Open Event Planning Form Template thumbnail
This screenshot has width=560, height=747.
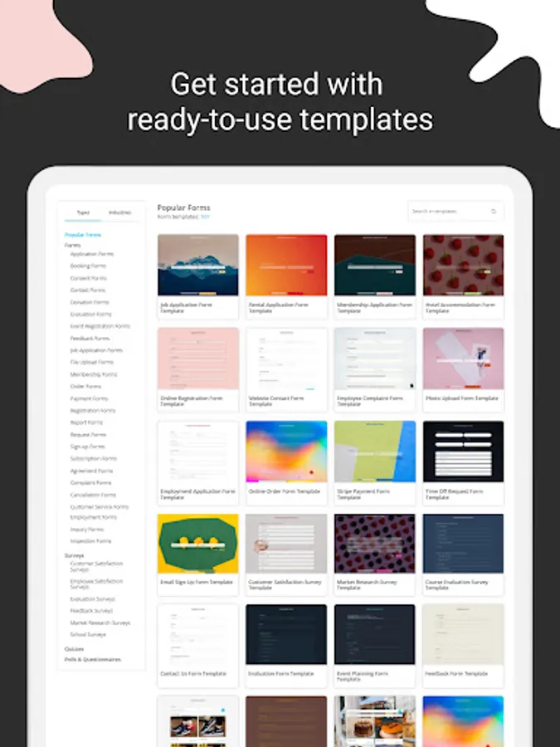375,635
